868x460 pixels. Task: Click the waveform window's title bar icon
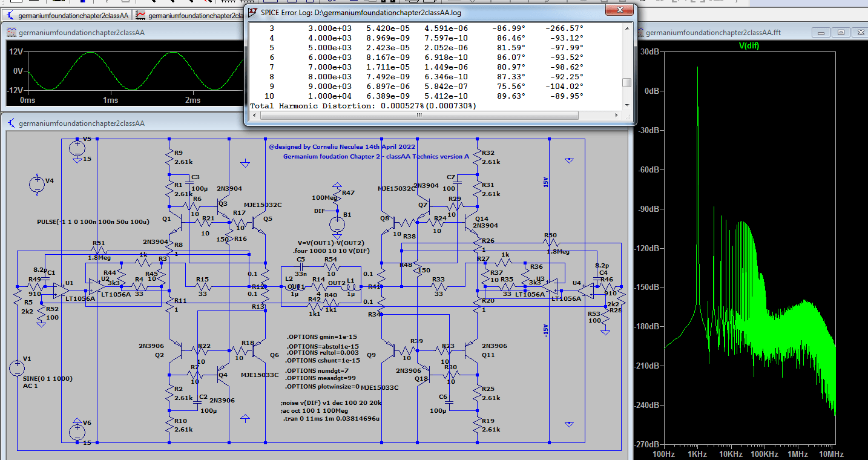(12, 33)
